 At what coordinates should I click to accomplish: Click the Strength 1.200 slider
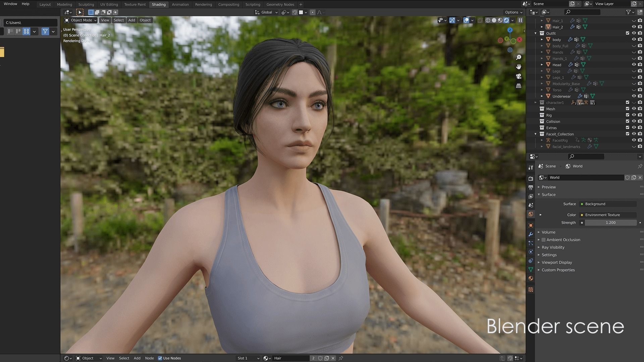pyautogui.click(x=610, y=223)
